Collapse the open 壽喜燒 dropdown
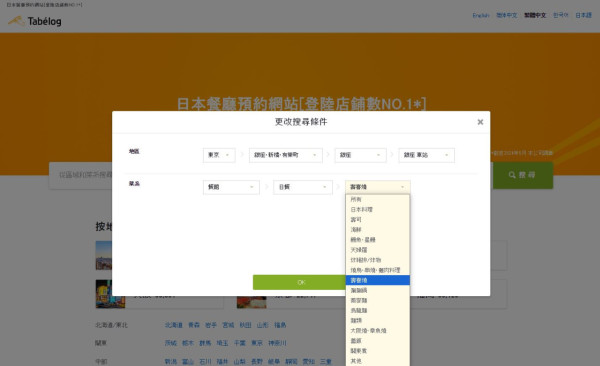 378,187
